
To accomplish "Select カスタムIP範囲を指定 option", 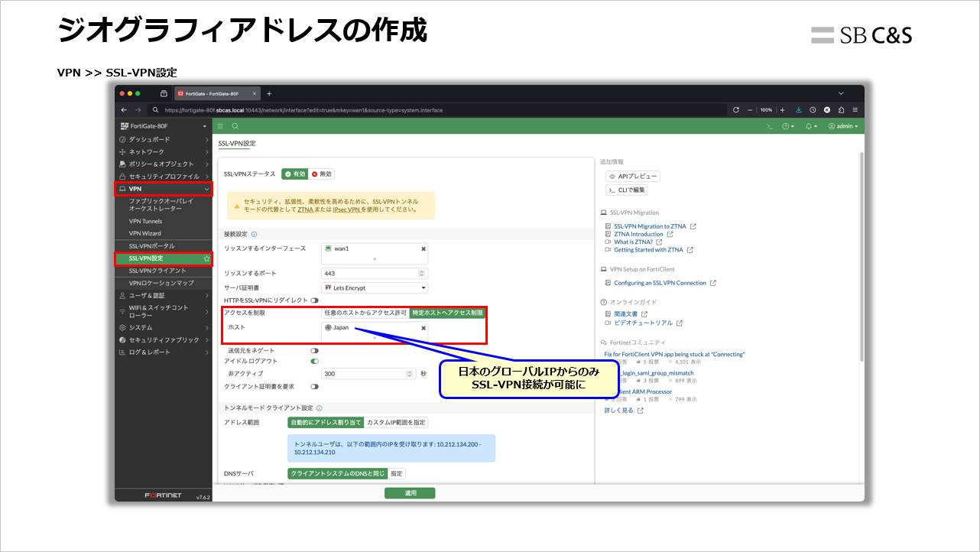I will point(396,422).
